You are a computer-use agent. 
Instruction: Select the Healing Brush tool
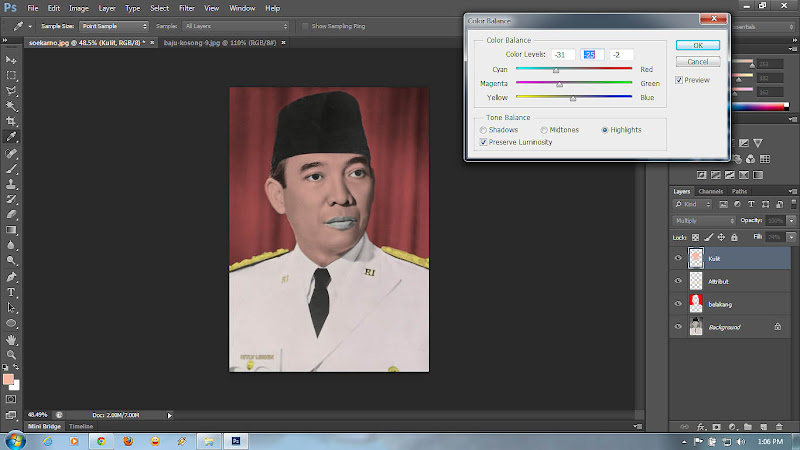(11, 153)
